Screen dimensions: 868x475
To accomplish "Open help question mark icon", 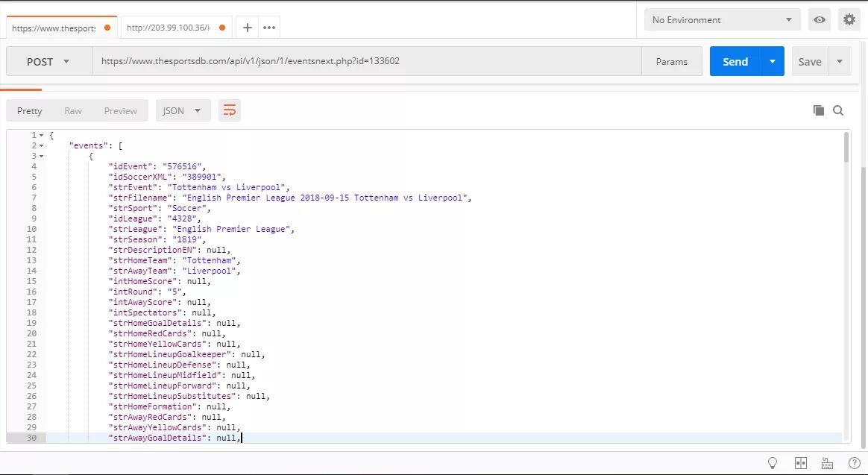I will [x=854, y=463].
